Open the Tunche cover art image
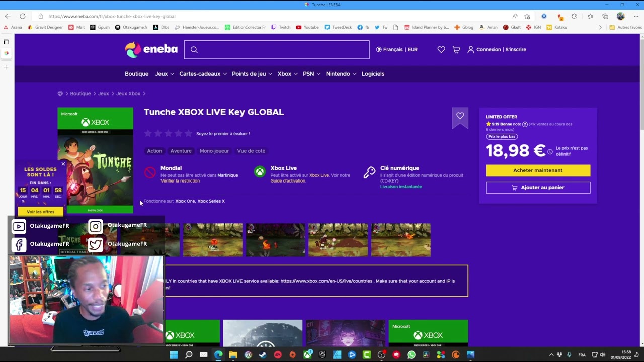The width and height of the screenshot is (644, 362). [96, 160]
